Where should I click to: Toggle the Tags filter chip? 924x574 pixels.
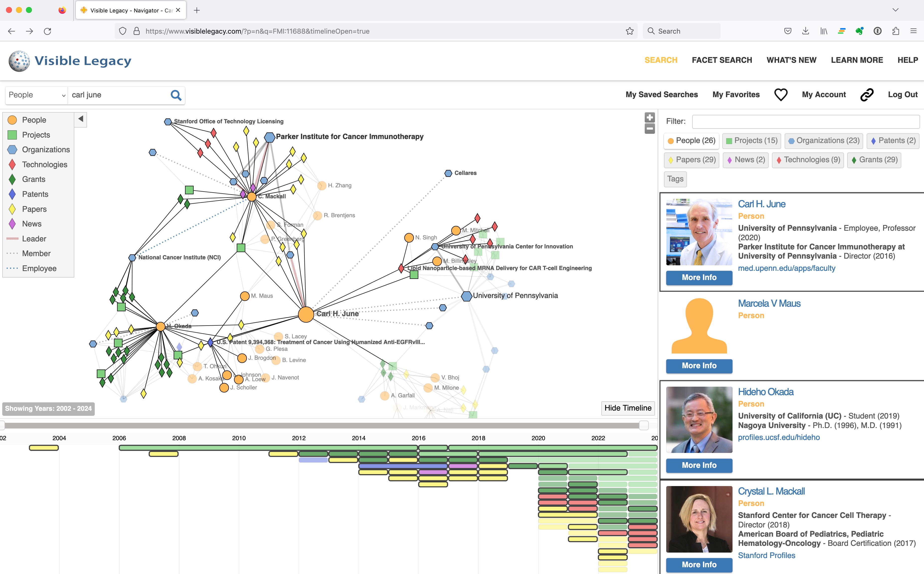675,179
